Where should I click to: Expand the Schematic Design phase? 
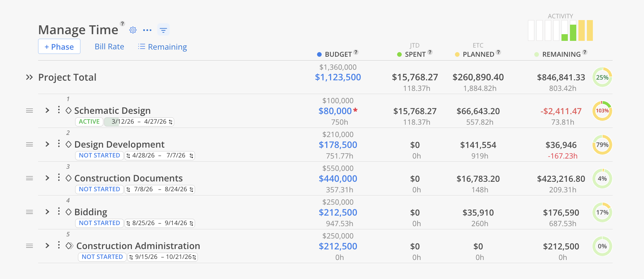pyautogui.click(x=47, y=110)
